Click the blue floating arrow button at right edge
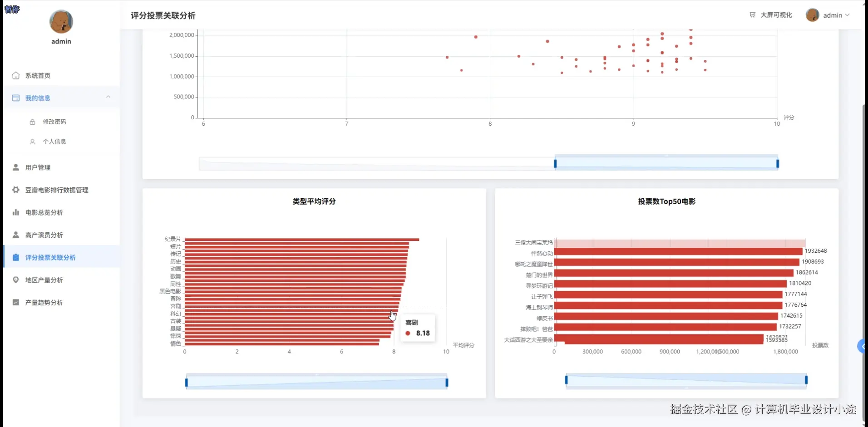This screenshot has width=868, height=427. point(862,346)
